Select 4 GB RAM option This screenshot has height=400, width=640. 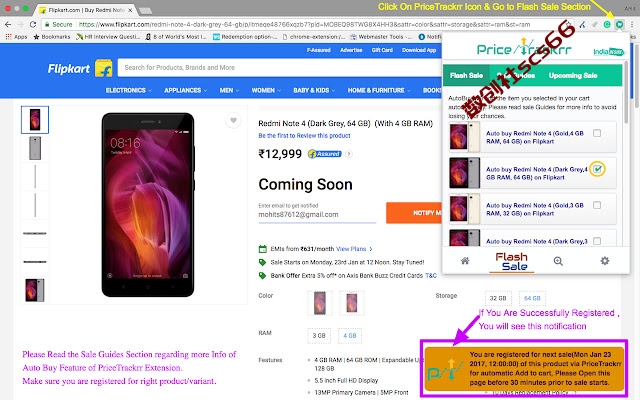pyautogui.click(x=349, y=336)
